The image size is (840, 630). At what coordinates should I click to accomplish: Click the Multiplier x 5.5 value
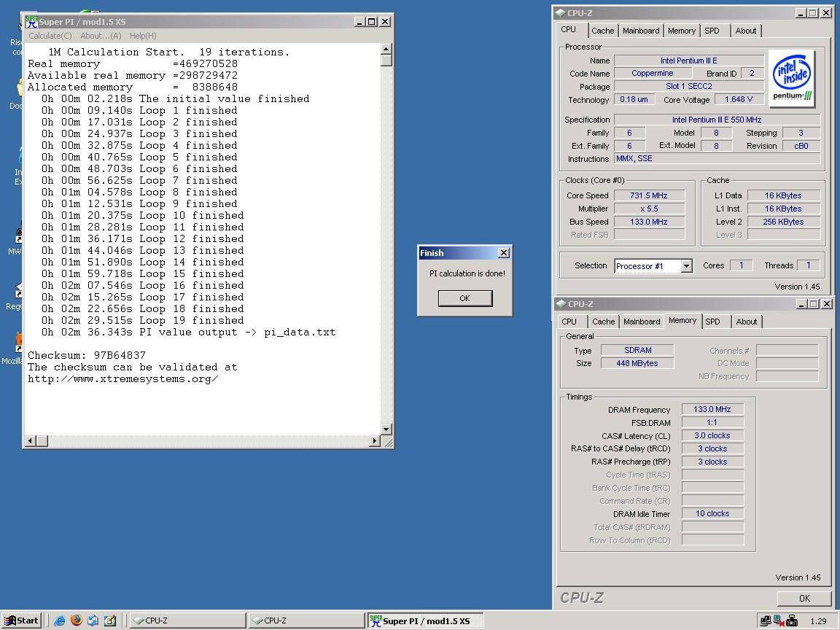[x=649, y=209]
